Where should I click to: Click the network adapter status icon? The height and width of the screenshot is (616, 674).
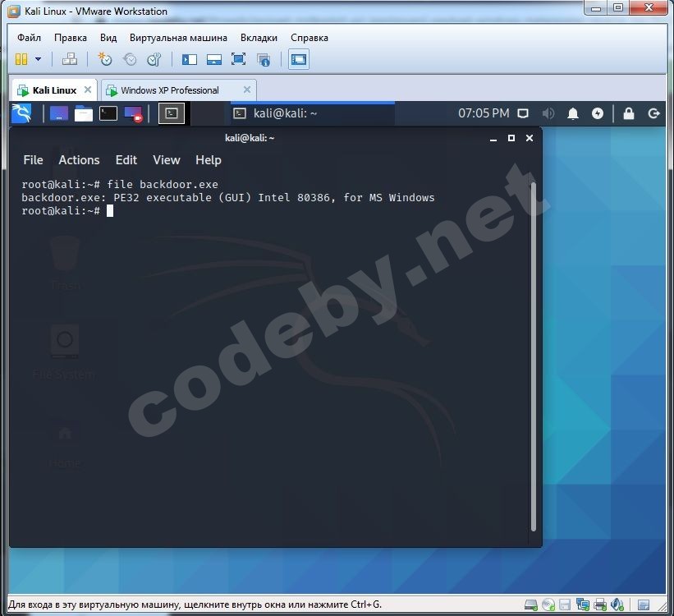[582, 605]
